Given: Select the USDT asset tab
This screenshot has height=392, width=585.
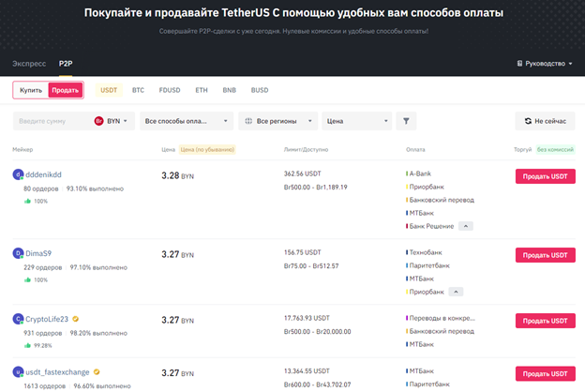Looking at the screenshot, I should point(109,90).
